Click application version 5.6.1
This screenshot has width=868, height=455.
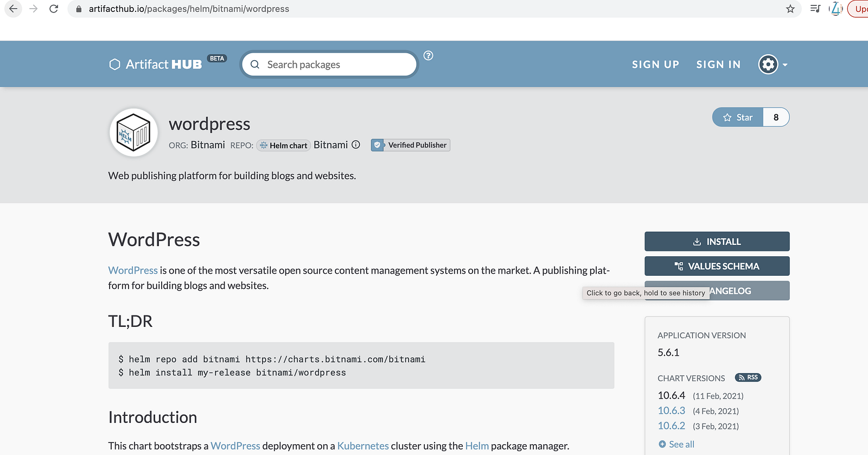tap(668, 352)
